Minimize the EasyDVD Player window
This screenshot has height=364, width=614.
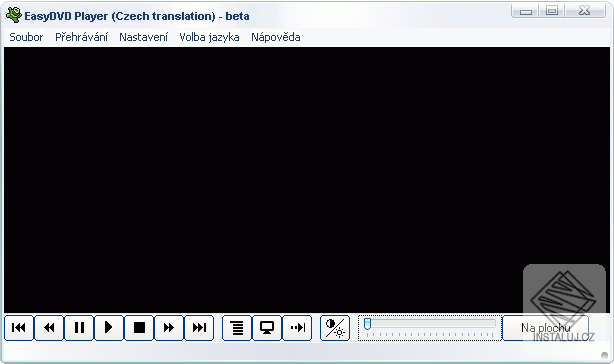click(526, 11)
